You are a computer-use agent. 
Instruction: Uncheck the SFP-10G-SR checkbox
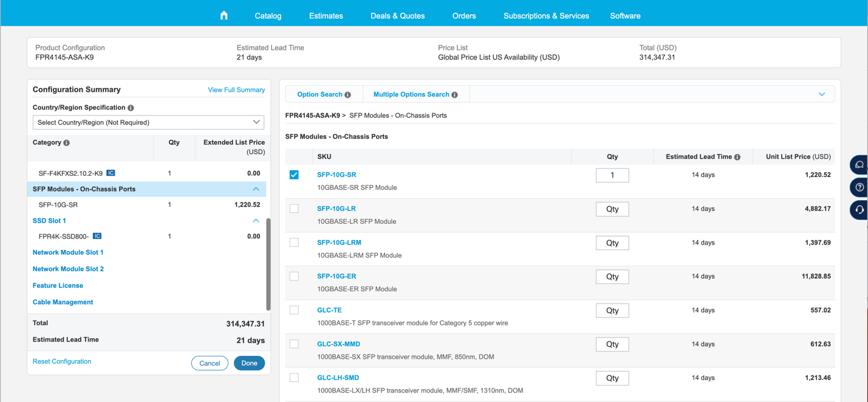(294, 175)
